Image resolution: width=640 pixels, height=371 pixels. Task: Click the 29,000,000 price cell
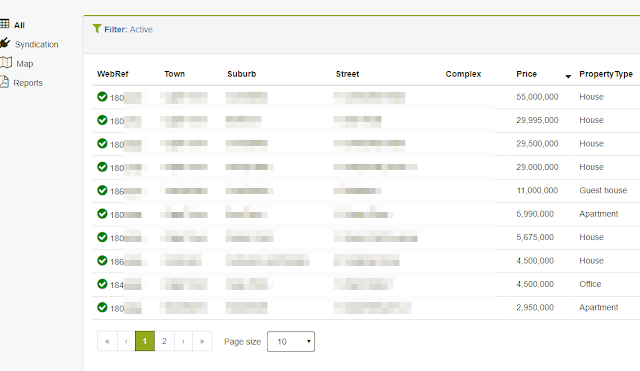point(537,167)
